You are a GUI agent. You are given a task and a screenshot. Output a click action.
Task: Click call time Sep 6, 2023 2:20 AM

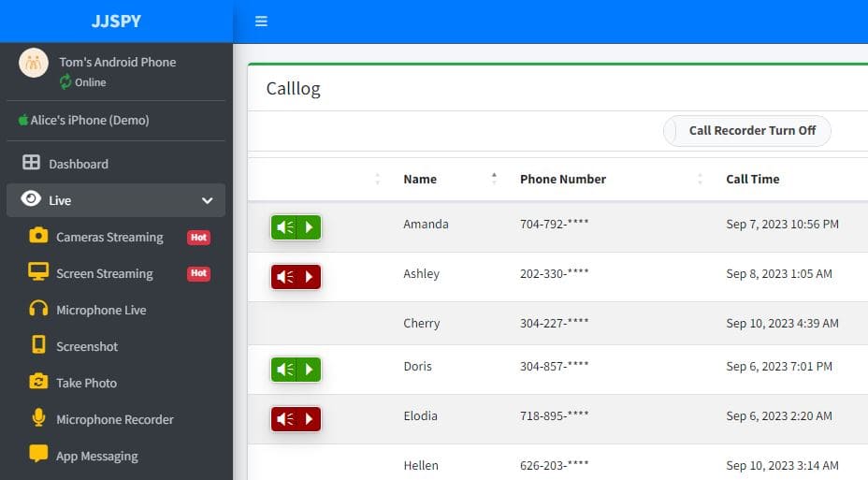pos(779,415)
